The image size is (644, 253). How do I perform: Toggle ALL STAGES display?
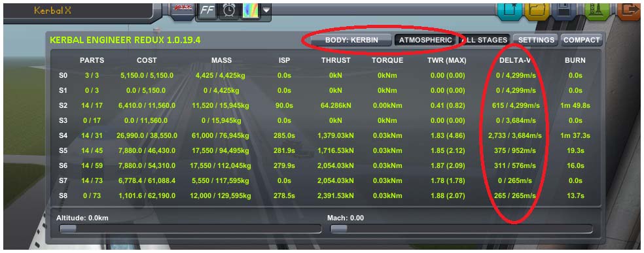click(485, 40)
